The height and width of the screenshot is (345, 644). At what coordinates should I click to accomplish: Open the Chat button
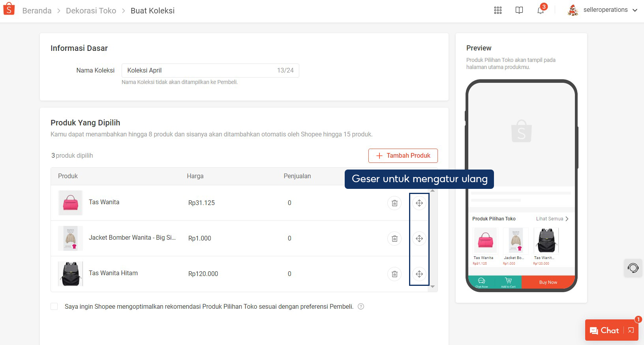pyautogui.click(x=605, y=330)
